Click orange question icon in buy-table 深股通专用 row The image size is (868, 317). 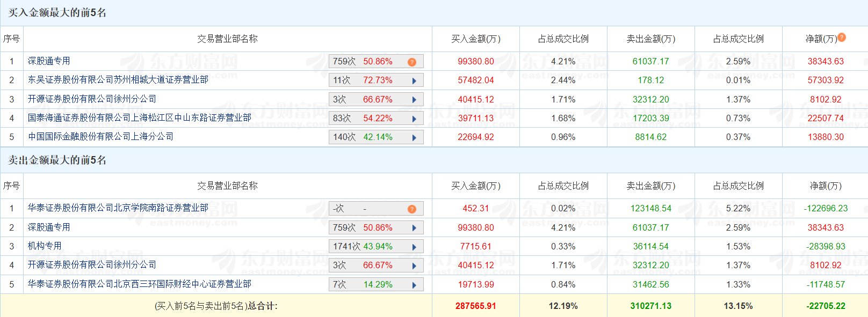412,62
